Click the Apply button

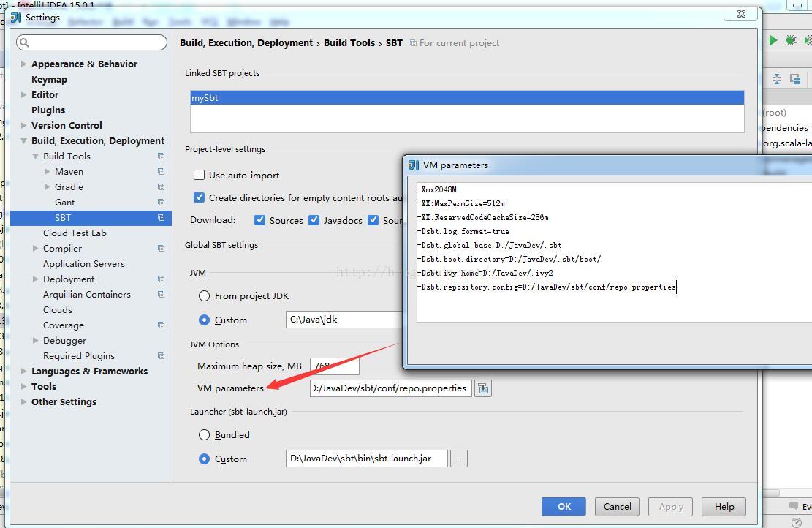pyautogui.click(x=671, y=507)
